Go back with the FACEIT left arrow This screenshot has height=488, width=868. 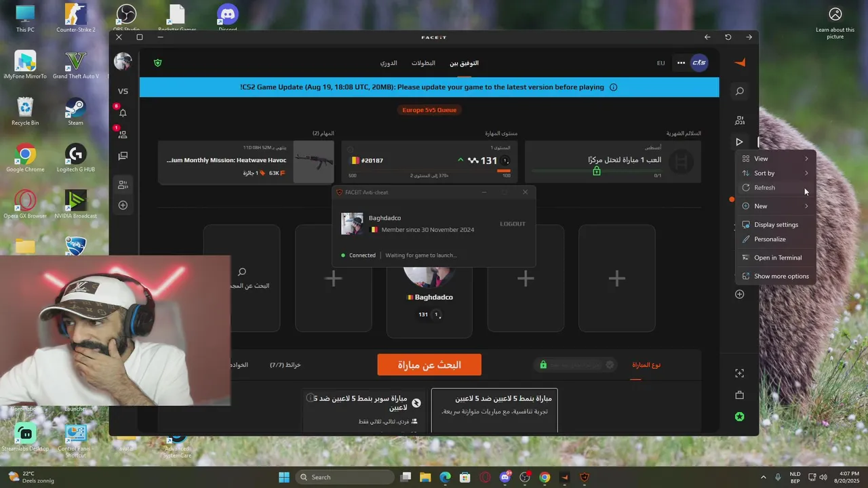707,37
